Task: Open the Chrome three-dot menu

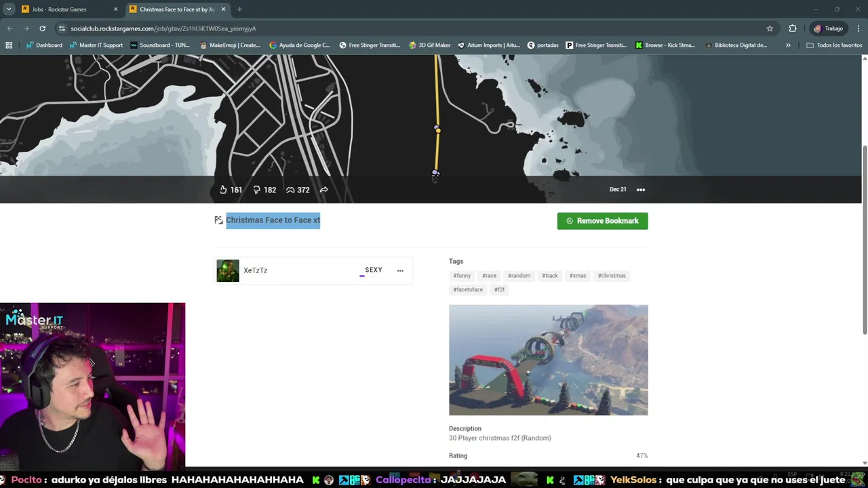Action: click(859, 28)
